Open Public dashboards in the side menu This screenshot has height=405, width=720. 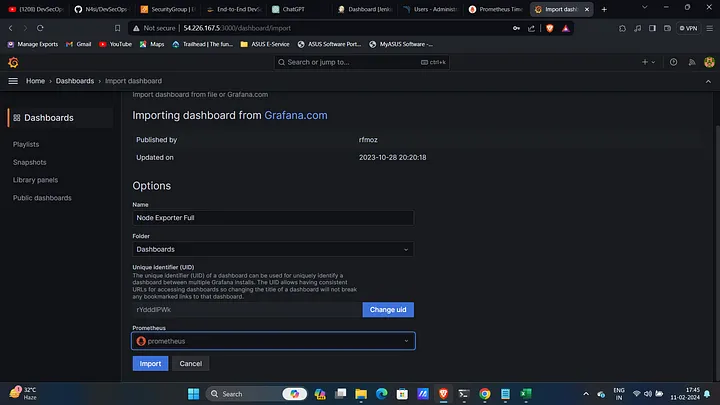42,198
